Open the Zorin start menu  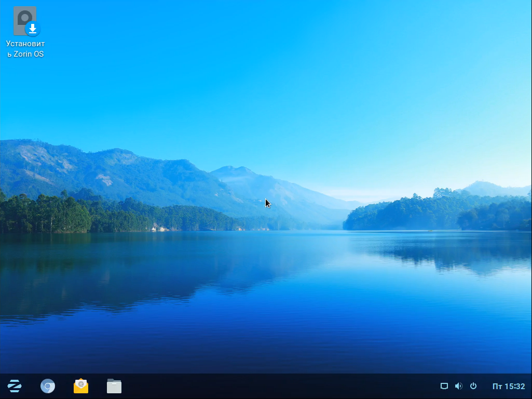click(15, 386)
